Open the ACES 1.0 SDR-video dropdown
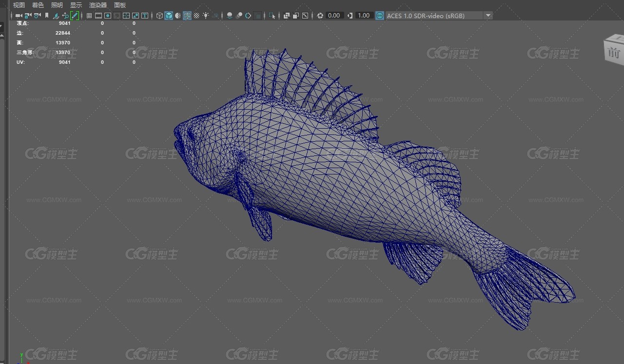The image size is (624, 364). (439, 16)
